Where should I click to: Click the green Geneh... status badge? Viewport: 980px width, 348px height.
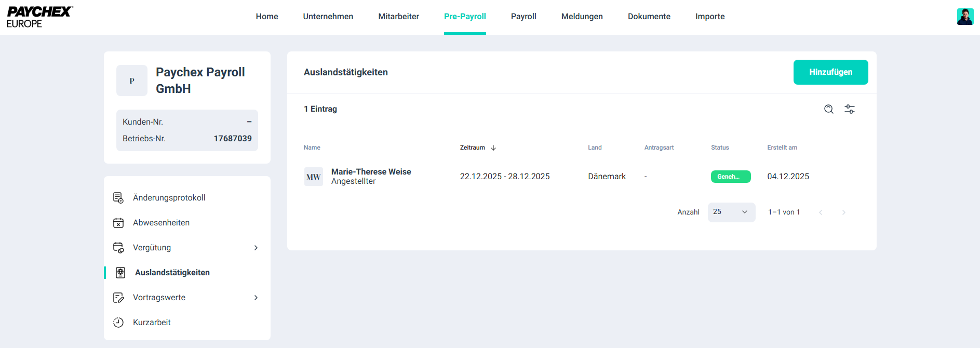click(730, 177)
